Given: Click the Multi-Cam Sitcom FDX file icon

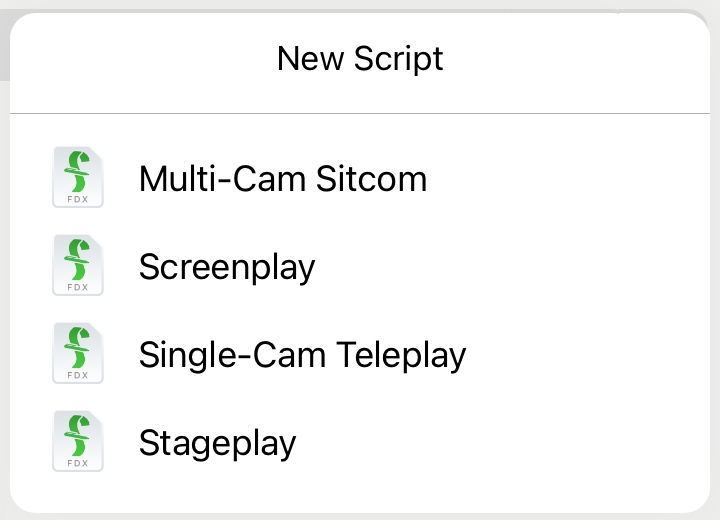Looking at the screenshot, I should 78,177.
